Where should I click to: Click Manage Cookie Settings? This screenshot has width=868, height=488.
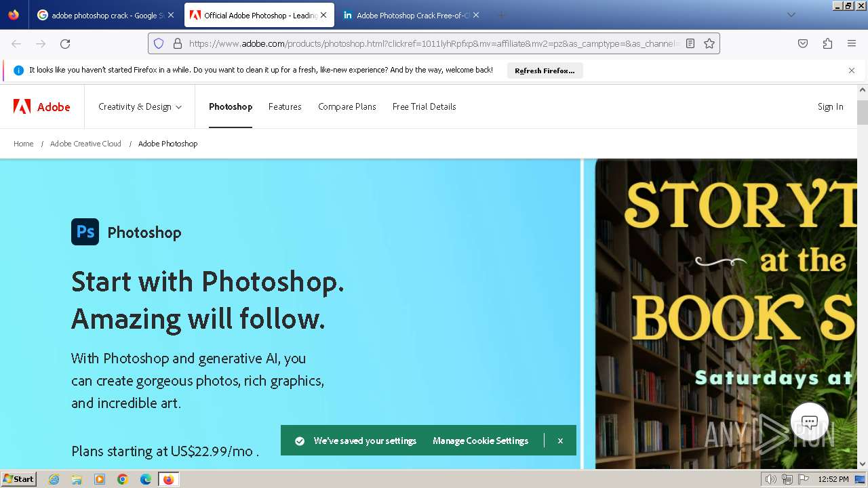[x=480, y=441]
